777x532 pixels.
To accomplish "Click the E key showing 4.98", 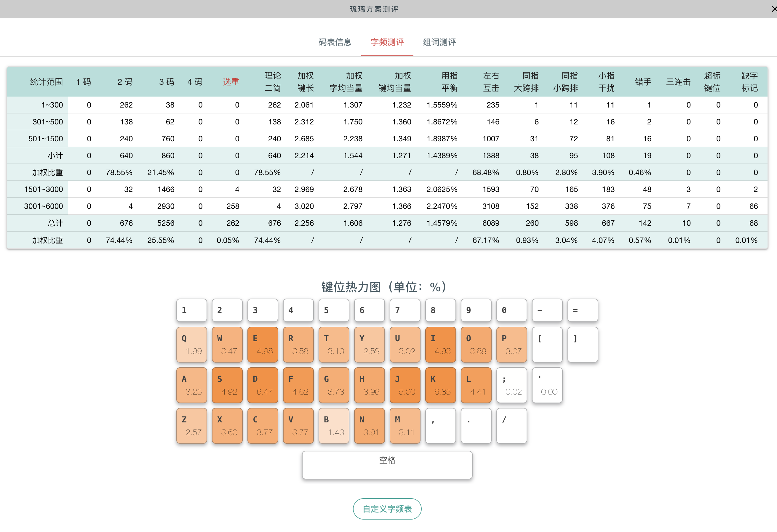I will (263, 344).
